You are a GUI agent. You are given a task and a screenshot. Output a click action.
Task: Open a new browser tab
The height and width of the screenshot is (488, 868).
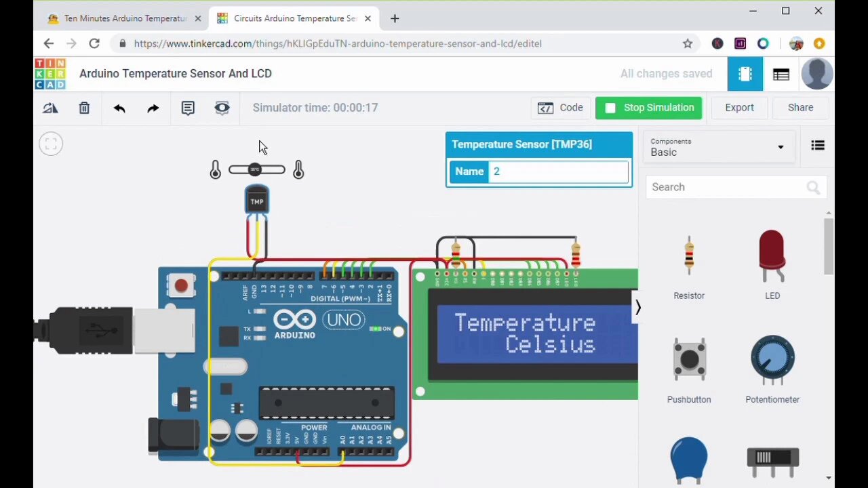[x=395, y=18]
